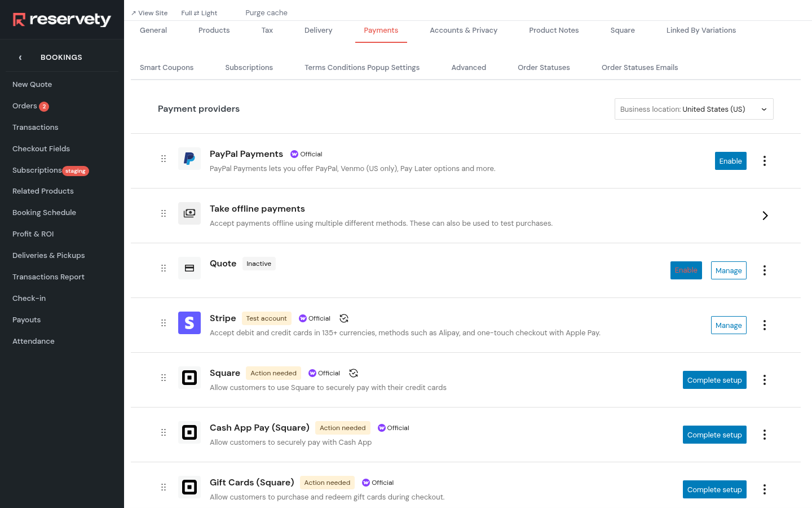Click the sync status icon next to Square
This screenshot has width=812, height=508.
354,373
